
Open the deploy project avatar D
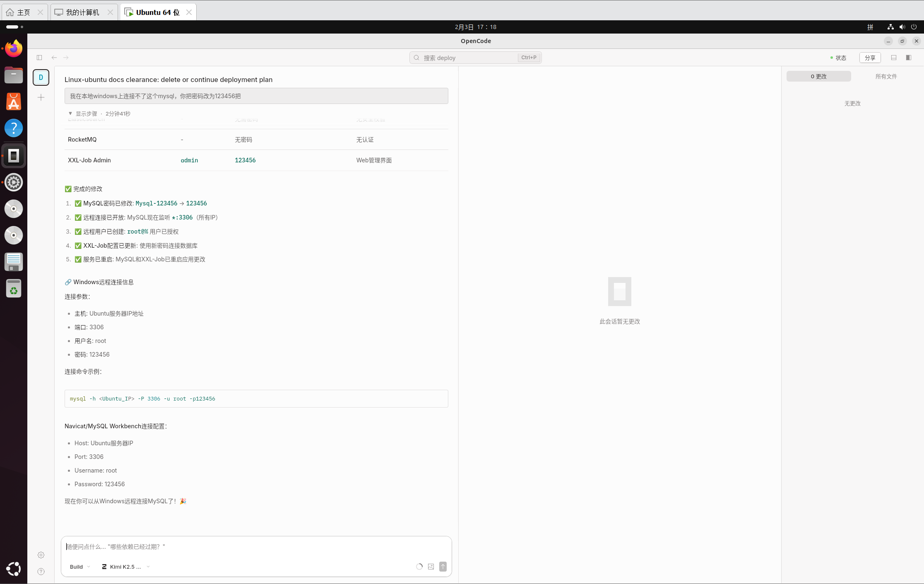[41, 77]
